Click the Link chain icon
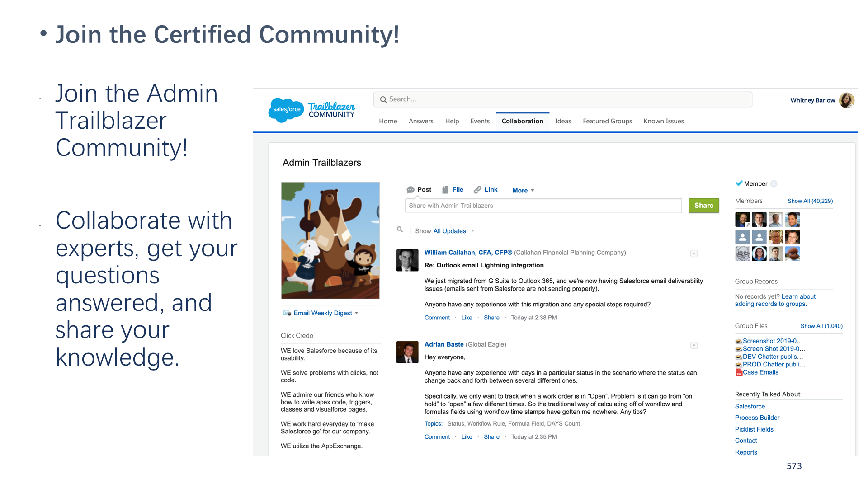Screen dimensions: 868x488 [477, 190]
